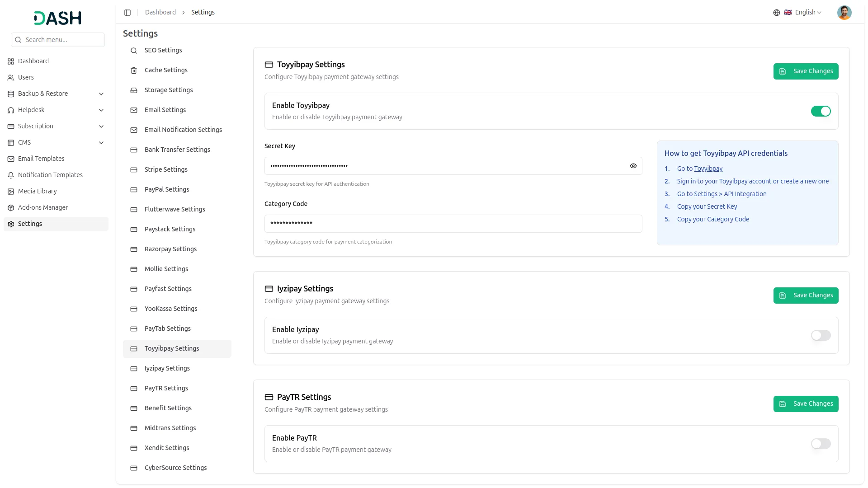Disable the Toyyibpay gateway toggle
The width and height of the screenshot is (868, 488).
click(821, 111)
